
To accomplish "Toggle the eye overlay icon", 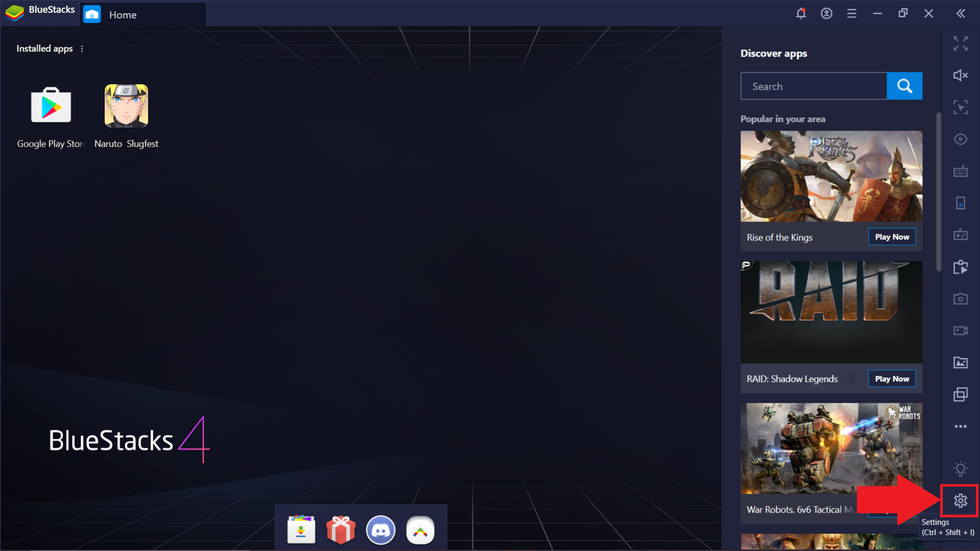I will (961, 139).
